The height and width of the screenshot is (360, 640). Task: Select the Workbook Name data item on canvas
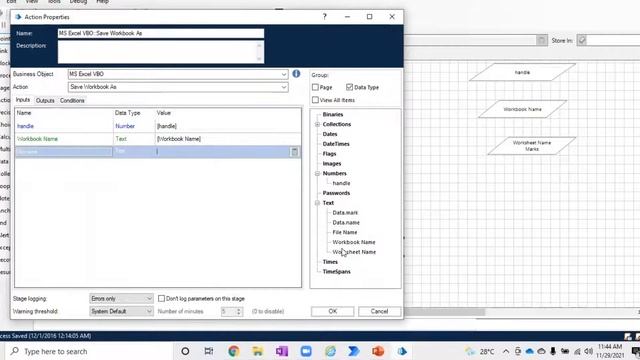click(x=522, y=109)
